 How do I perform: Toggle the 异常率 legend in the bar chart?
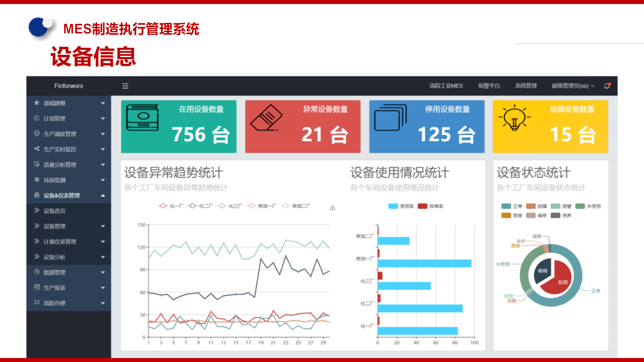pos(431,206)
